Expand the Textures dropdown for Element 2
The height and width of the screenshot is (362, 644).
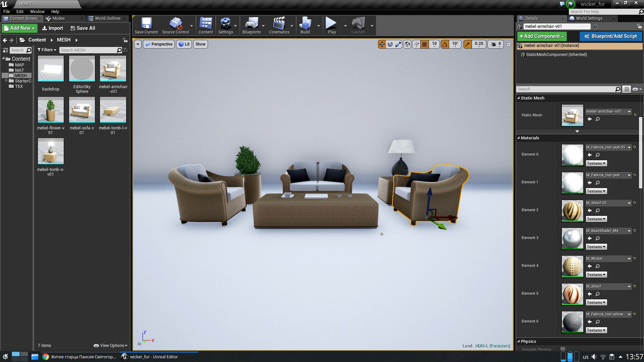596,219
